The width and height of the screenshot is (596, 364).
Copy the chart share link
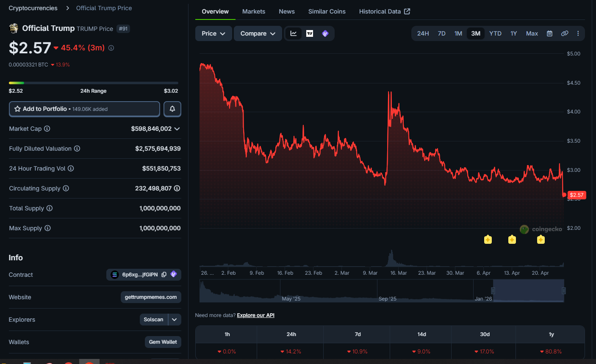click(565, 33)
